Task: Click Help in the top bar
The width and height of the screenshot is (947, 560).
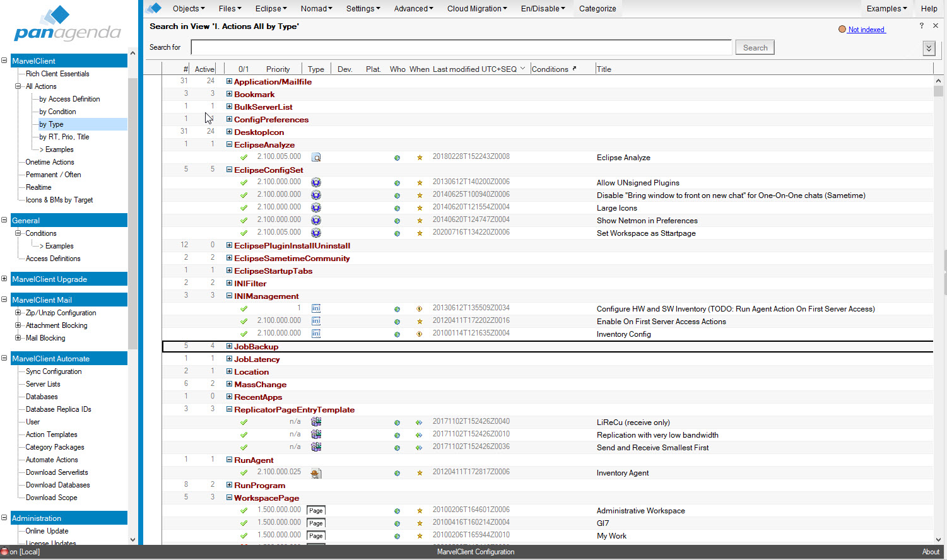Action: pos(929,8)
